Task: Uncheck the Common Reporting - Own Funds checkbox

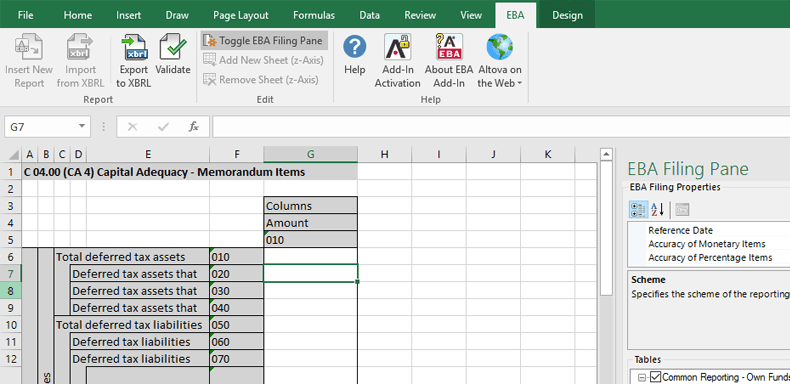Action: [655, 376]
